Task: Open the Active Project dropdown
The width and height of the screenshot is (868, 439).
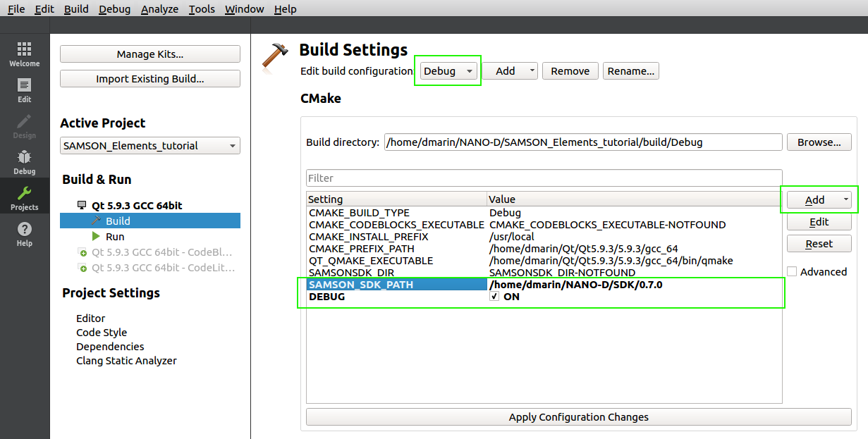Action: [149, 145]
